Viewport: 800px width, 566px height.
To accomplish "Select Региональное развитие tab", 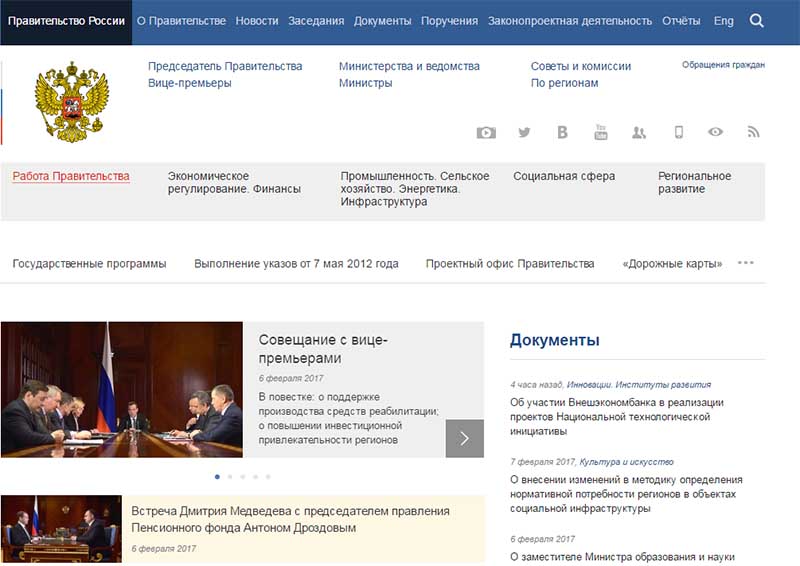I will [694, 182].
